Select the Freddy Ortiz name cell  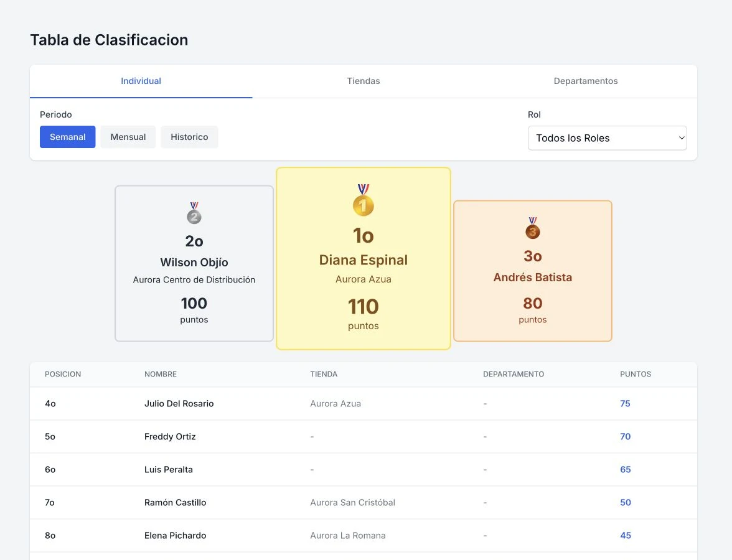(x=170, y=437)
